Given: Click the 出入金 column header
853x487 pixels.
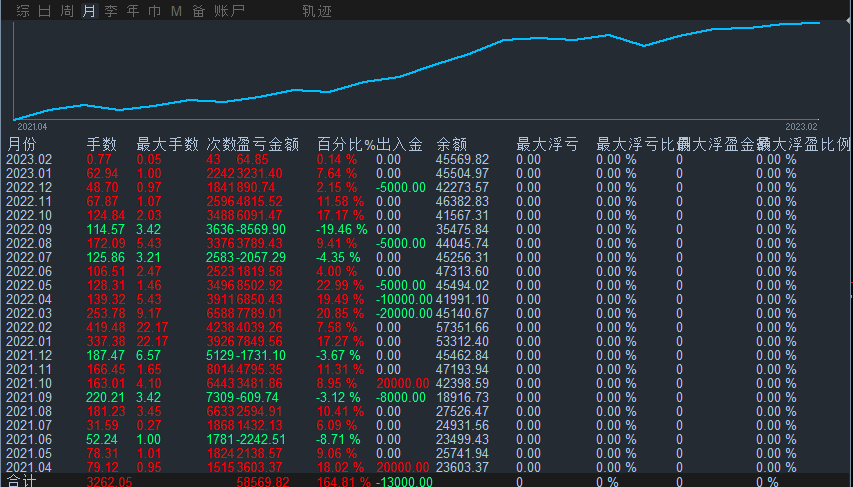Looking at the screenshot, I should [399, 144].
